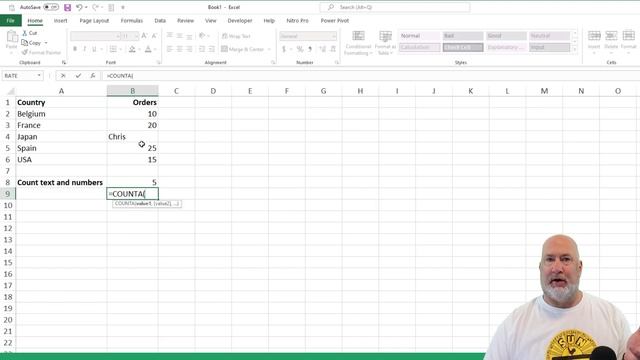Click the Enter checkmark in formula bar

coord(78,76)
